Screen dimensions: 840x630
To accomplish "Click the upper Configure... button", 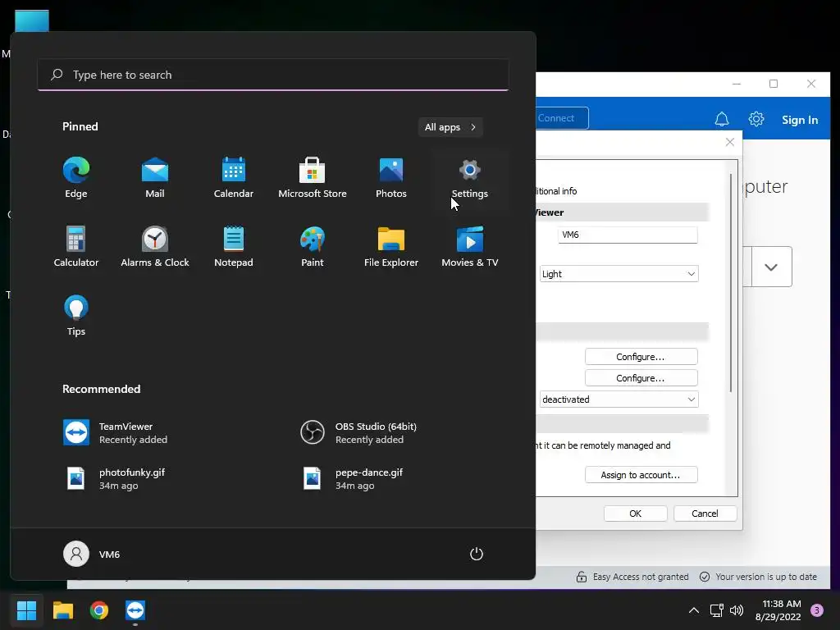I will (x=641, y=357).
